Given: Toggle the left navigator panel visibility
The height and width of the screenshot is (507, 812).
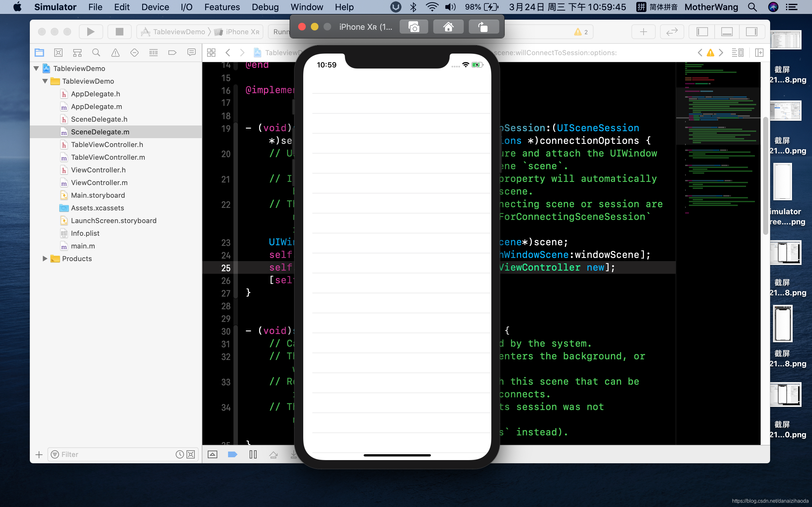Looking at the screenshot, I should coord(702,32).
